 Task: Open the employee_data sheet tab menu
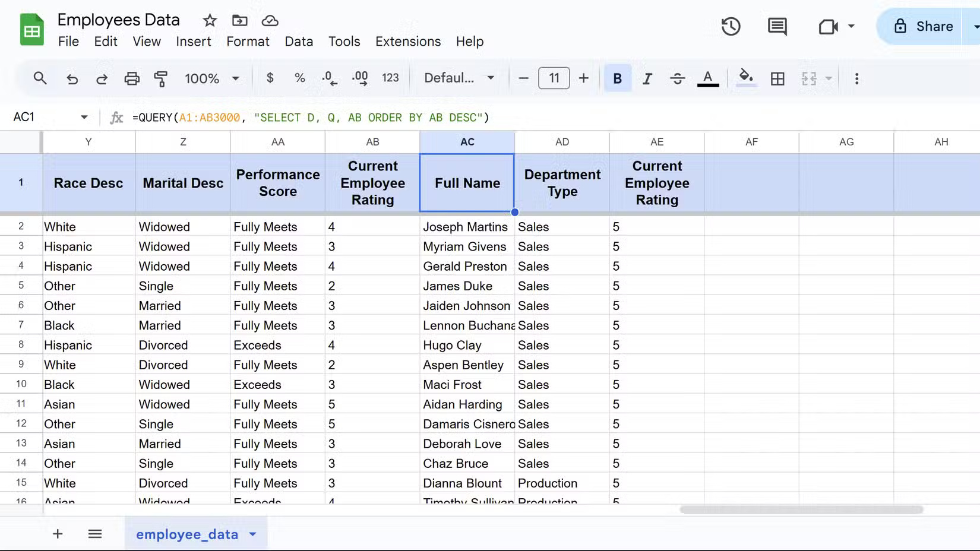pos(252,534)
